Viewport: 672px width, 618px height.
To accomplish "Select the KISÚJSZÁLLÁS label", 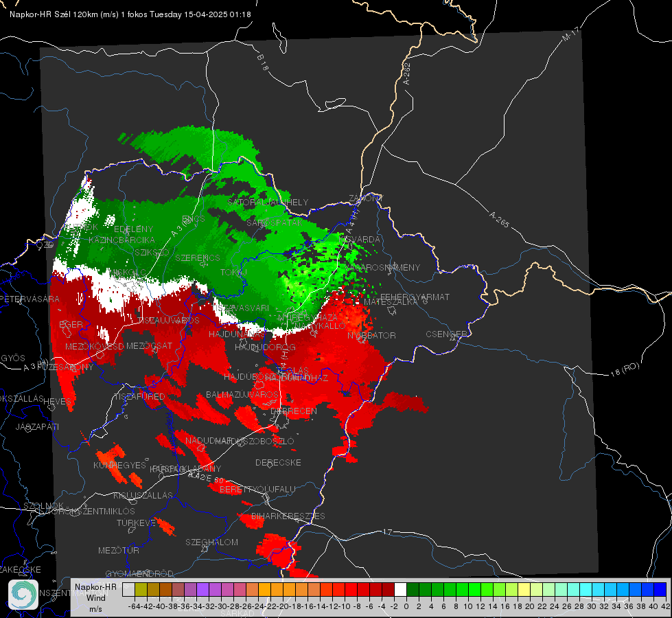I will coord(143,495).
